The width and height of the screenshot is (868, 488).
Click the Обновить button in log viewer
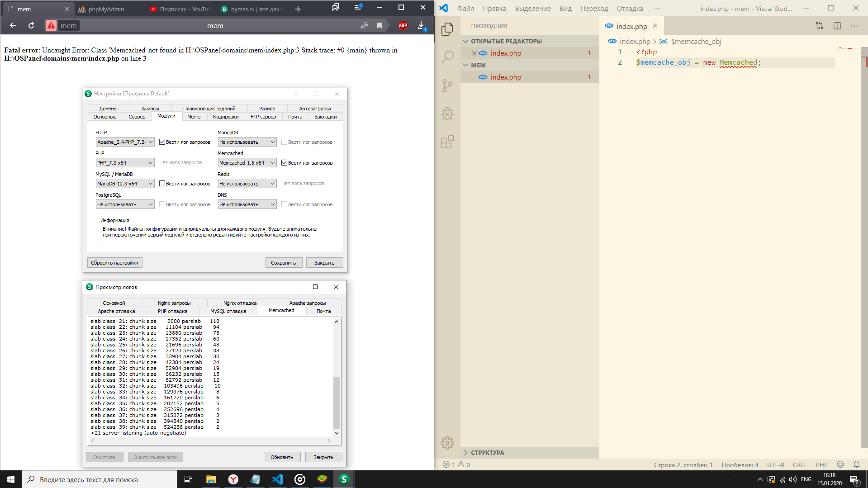coord(281,457)
